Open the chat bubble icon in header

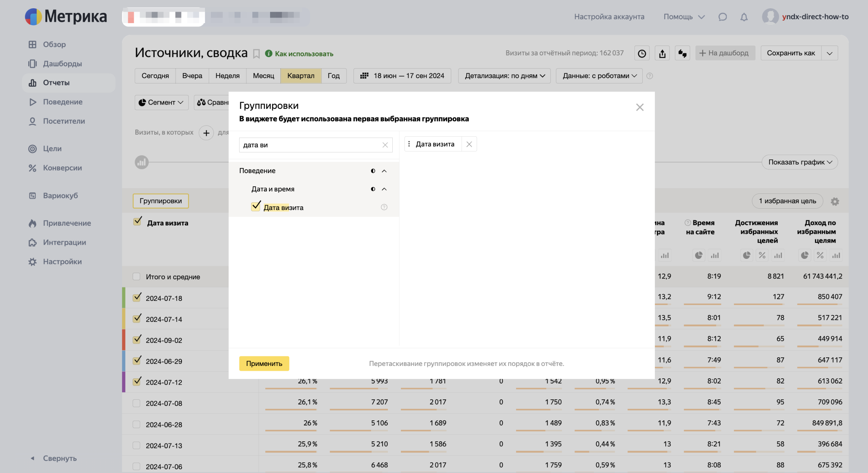[722, 17]
